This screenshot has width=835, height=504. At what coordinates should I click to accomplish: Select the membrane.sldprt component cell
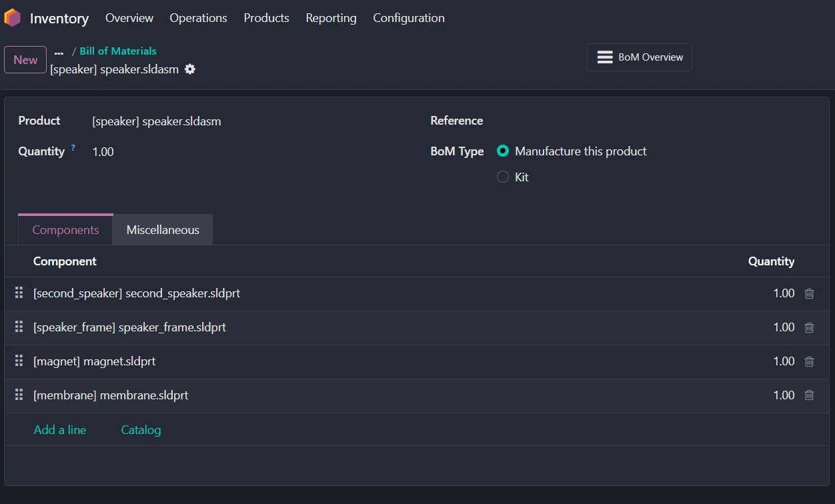coord(111,395)
